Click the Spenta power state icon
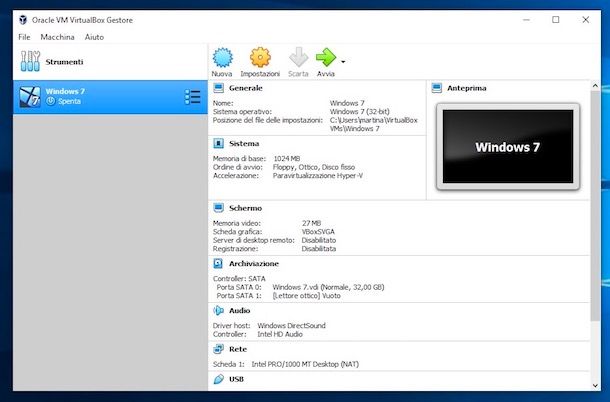Screen dimensions: 610x402 click(x=51, y=101)
